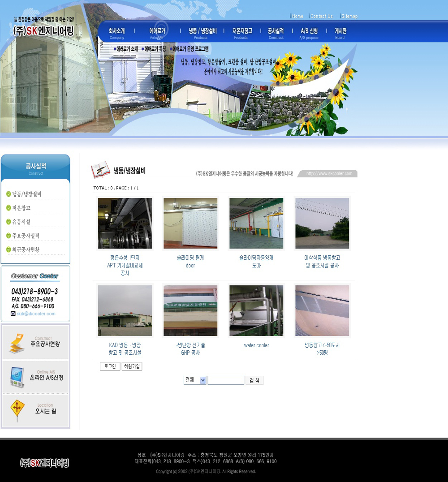Click the 주요공사현황 construct banner icon
The image size is (448, 482).
(17, 343)
